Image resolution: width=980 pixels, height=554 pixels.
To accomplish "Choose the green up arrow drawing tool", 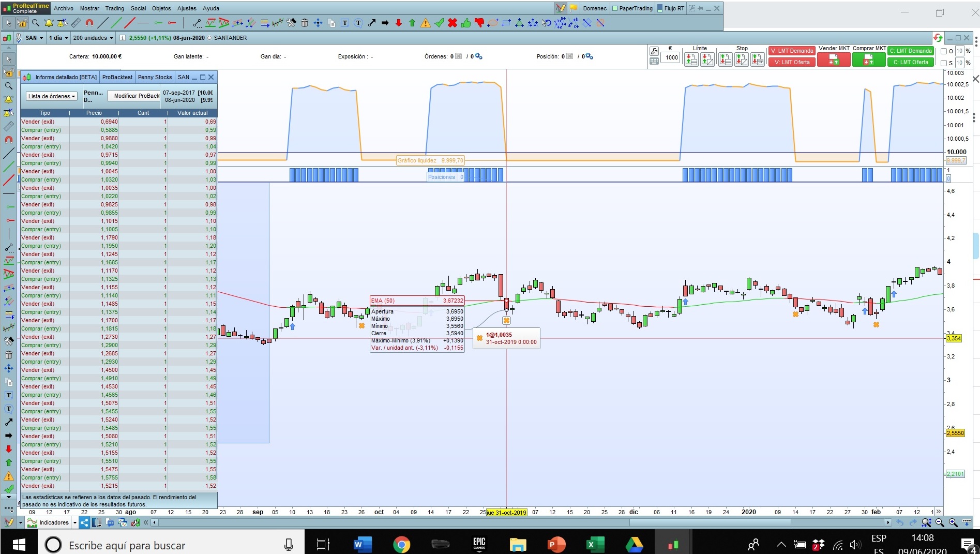I will click(412, 23).
